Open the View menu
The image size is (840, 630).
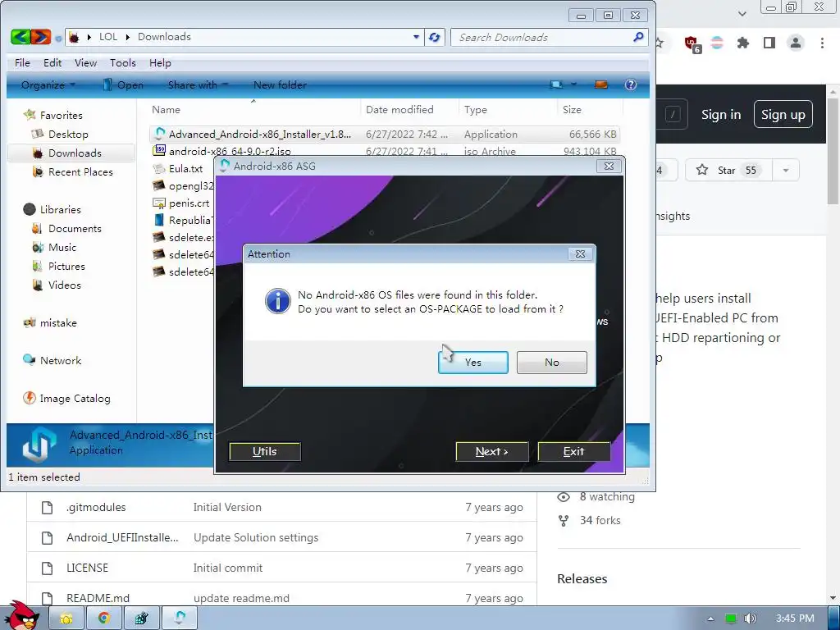(85, 62)
